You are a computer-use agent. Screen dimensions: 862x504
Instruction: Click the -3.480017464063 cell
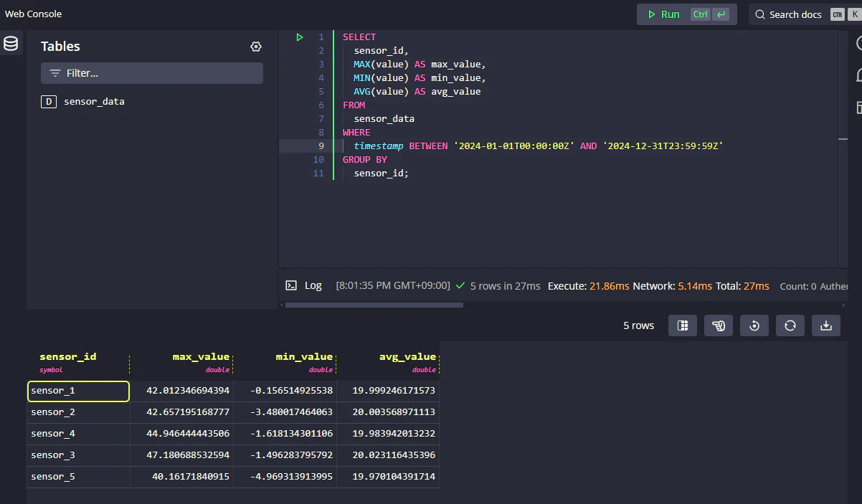coord(285,413)
